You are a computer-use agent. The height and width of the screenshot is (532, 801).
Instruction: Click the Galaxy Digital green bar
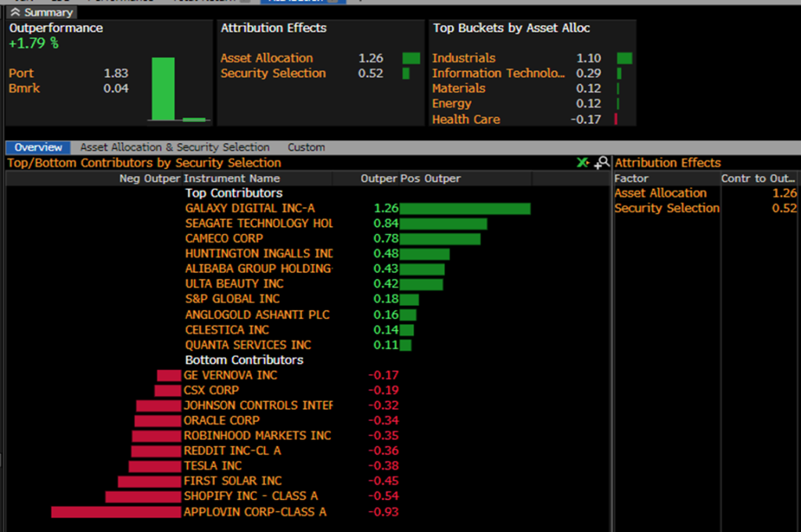(465, 209)
